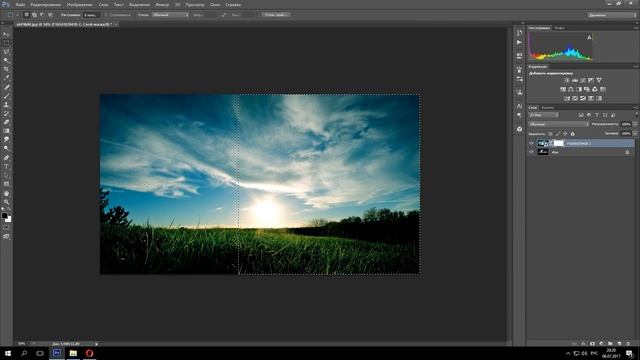The height and width of the screenshot is (360, 640).
Task: Add a Black & White adjustment
Action: pos(579,89)
